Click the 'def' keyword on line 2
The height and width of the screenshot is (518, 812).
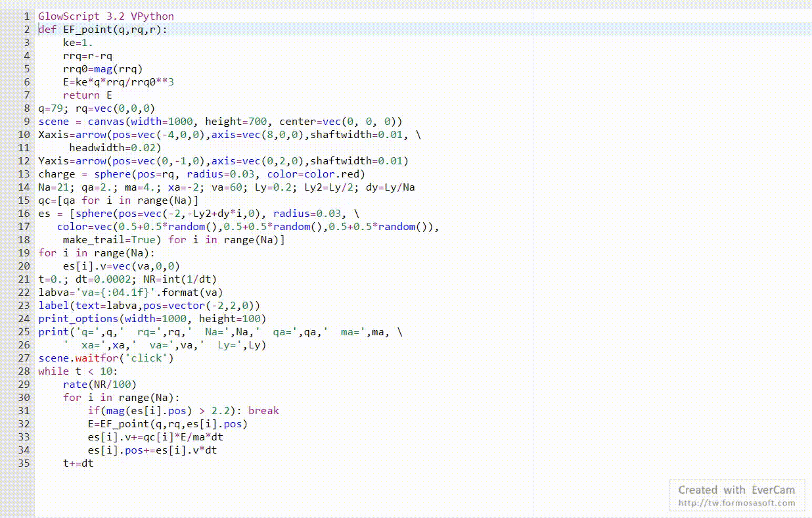(x=47, y=30)
